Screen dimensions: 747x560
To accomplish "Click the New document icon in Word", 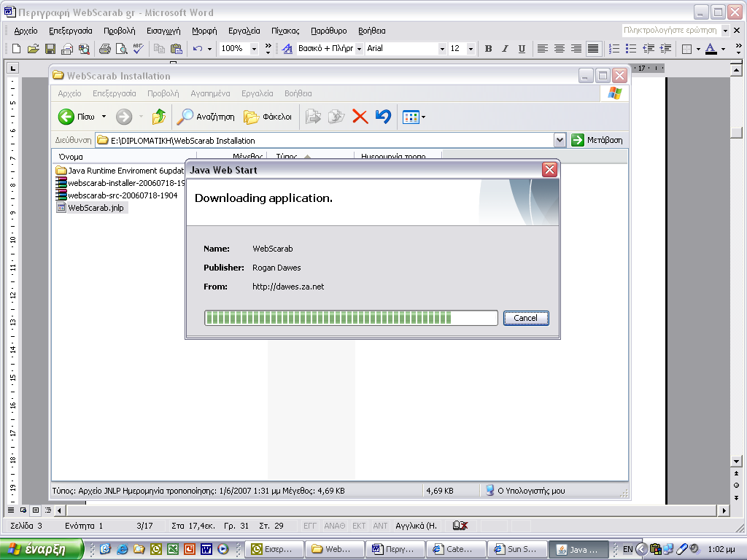I will (16, 49).
